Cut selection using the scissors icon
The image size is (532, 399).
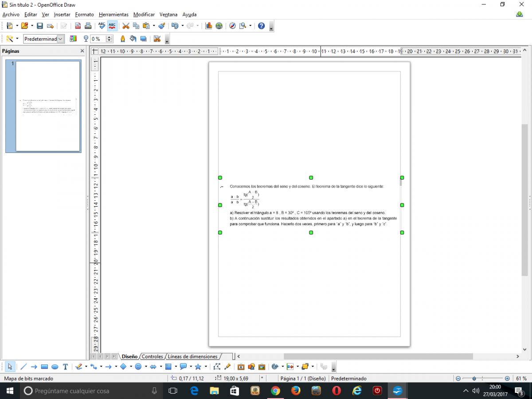coord(126,26)
